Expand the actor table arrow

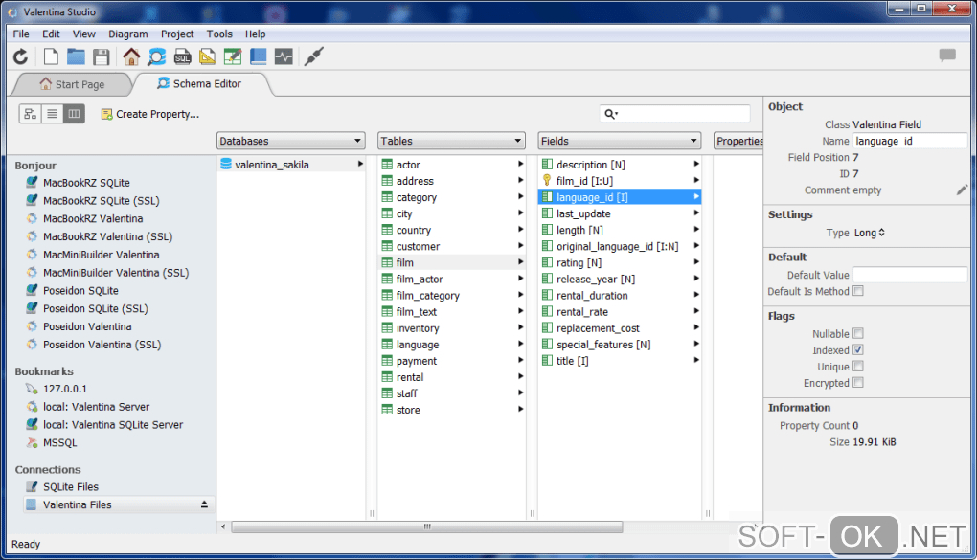(x=520, y=164)
